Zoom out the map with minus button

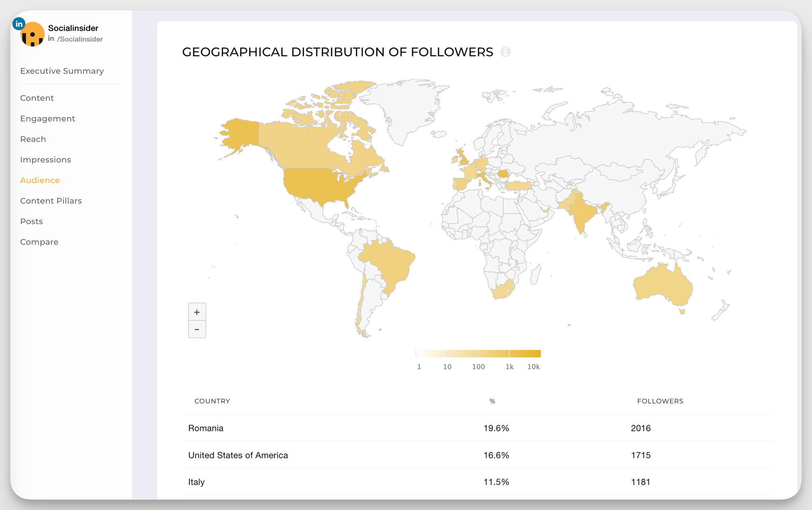pos(197,329)
